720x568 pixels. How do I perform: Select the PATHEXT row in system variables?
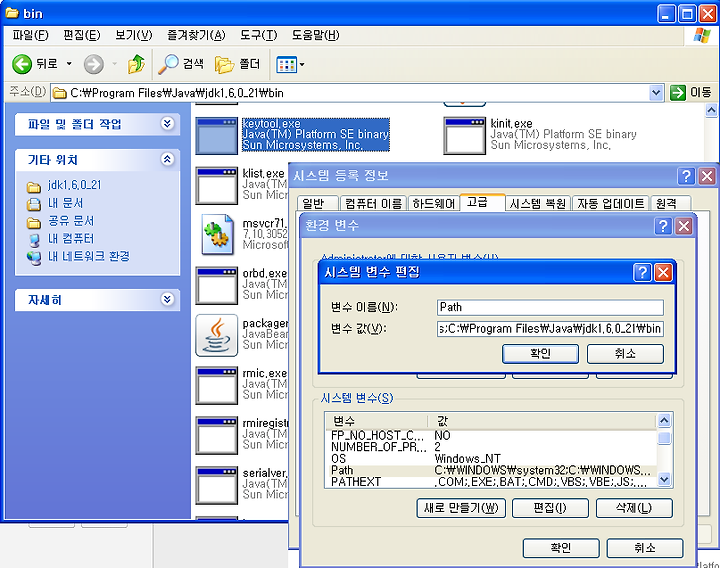point(492,482)
